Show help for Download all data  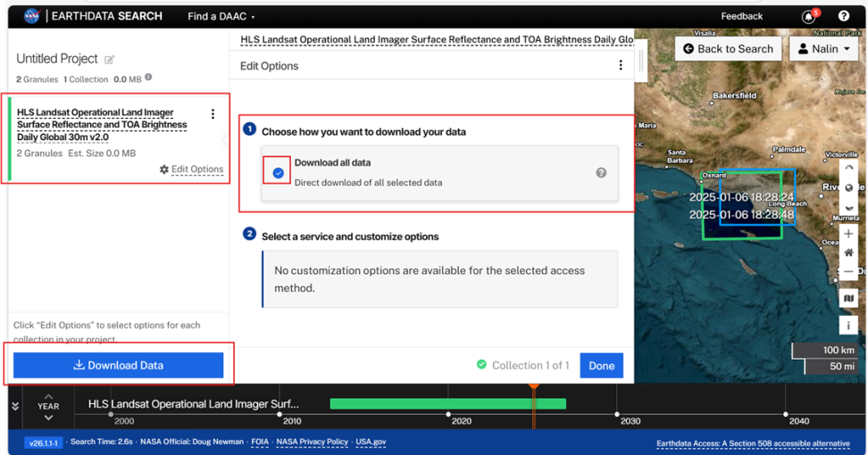click(601, 172)
